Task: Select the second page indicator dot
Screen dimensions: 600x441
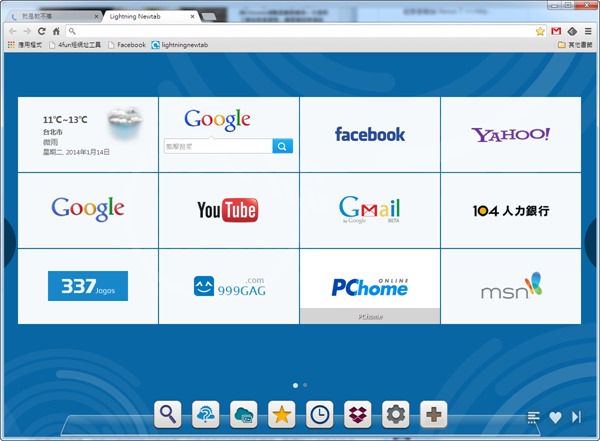Action: coord(305,385)
